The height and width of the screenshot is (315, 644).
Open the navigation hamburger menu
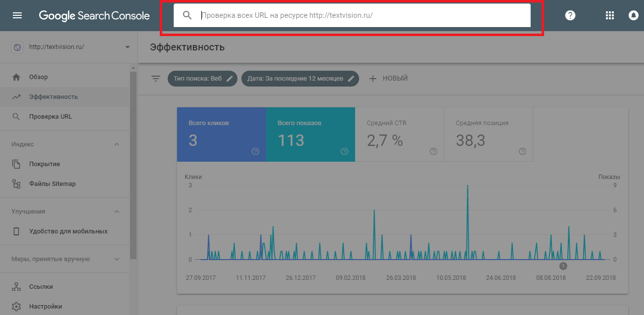coord(17,15)
